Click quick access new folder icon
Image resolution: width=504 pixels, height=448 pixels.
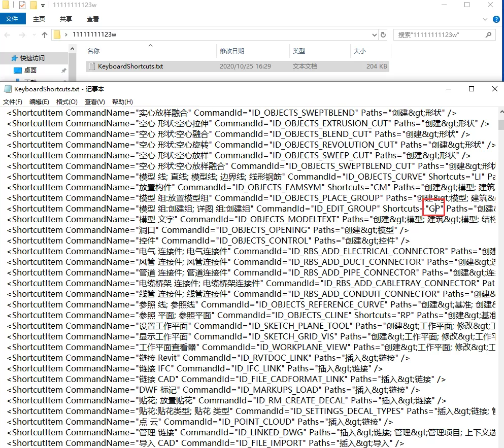[x=33, y=5]
